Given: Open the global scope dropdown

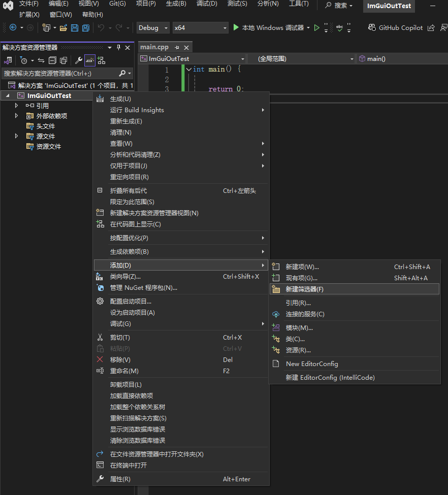Looking at the screenshot, I should click(301, 59).
